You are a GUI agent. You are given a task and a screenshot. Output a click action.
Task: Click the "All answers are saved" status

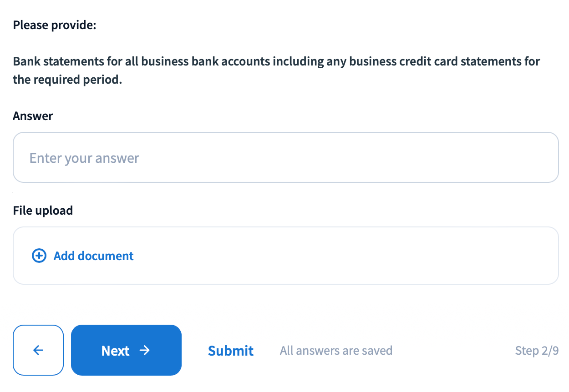pos(336,351)
